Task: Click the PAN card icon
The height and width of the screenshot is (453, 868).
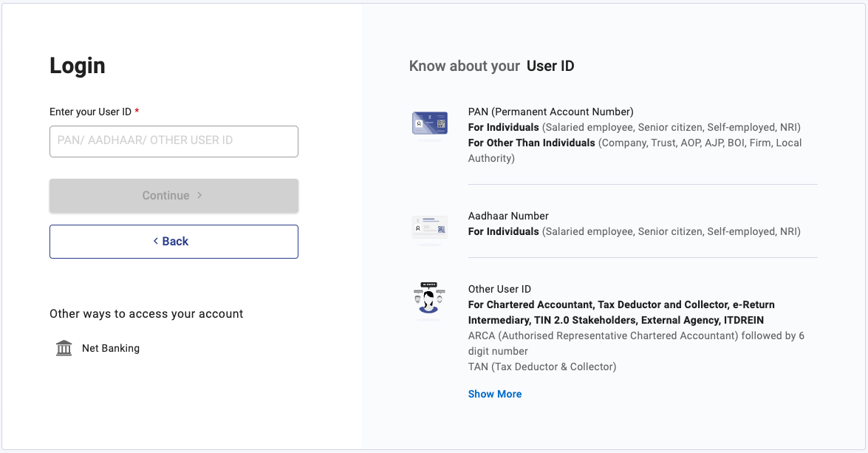Action: [x=429, y=123]
